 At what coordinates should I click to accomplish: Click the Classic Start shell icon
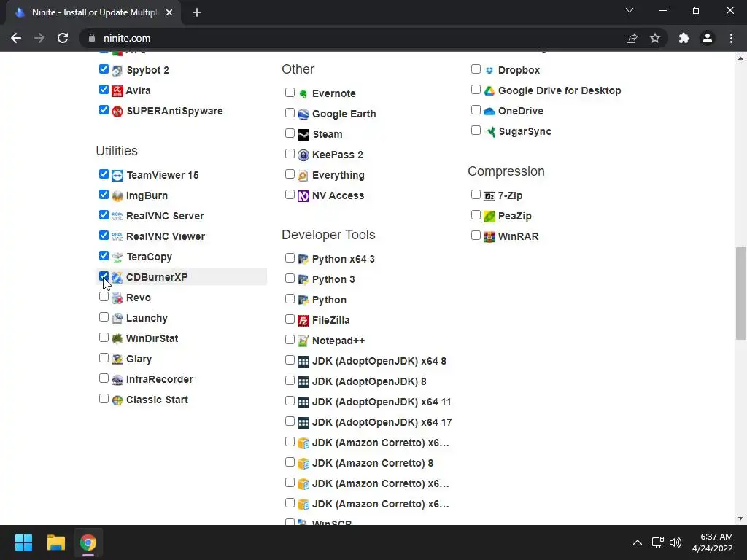[117, 400]
